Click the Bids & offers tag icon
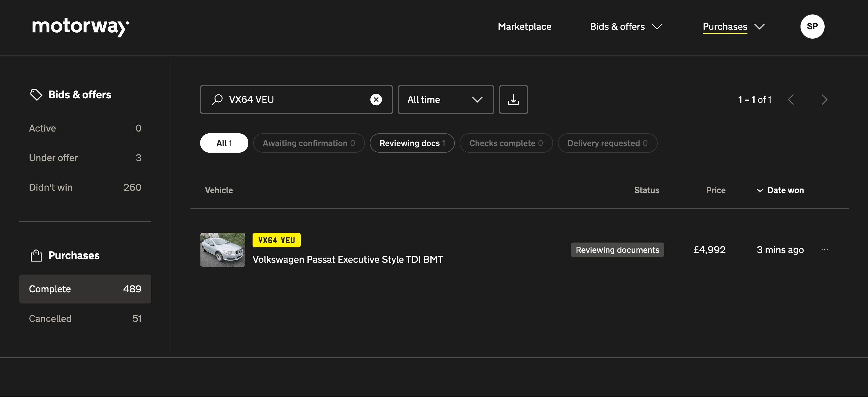 36,95
